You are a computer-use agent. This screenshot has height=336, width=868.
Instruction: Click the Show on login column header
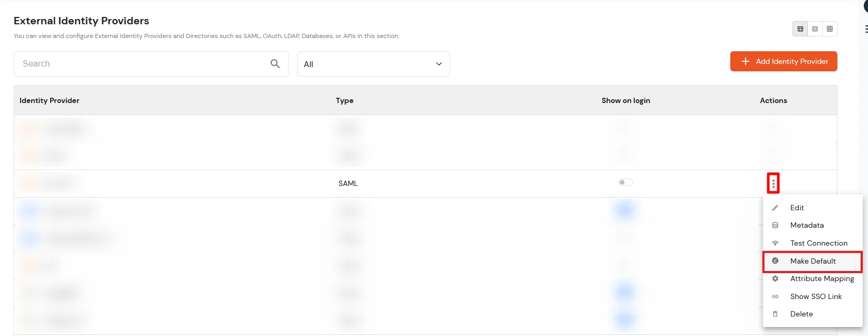[626, 100]
